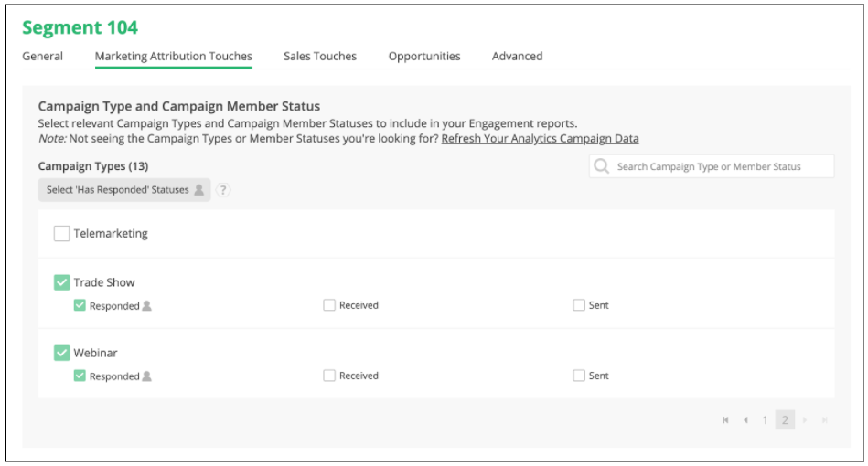Viewport: 868px width, 466px height.
Task: Enable the Telemarketing campaign type checkbox
Action: [x=61, y=234]
